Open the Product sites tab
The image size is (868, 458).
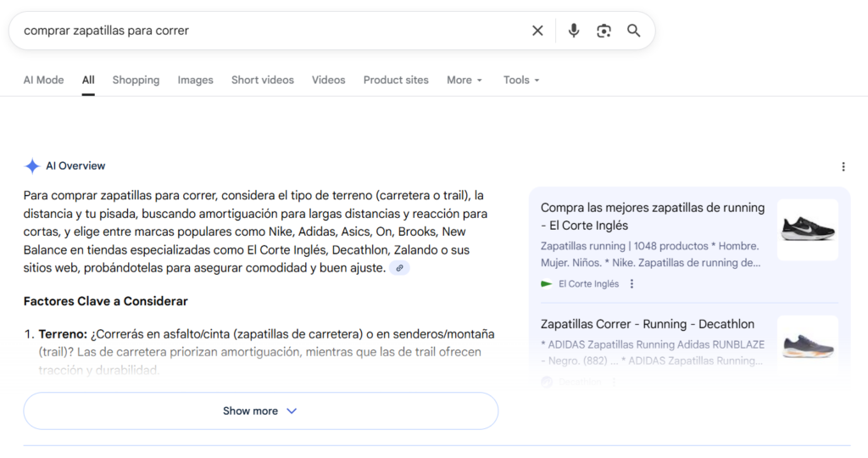396,80
